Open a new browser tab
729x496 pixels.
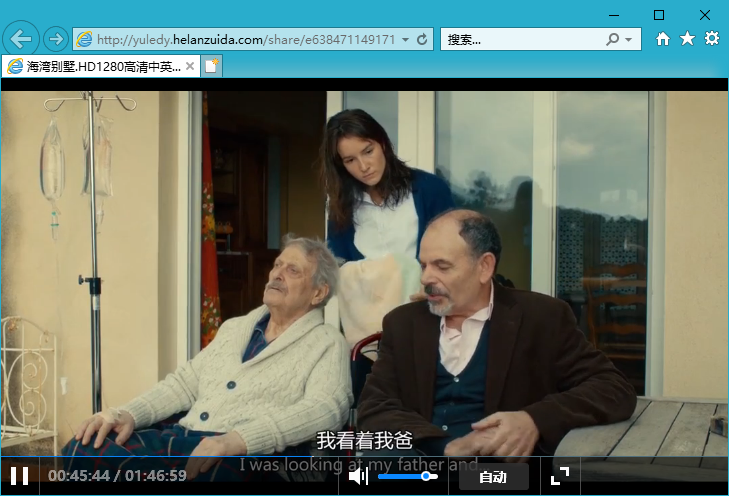click(211, 67)
